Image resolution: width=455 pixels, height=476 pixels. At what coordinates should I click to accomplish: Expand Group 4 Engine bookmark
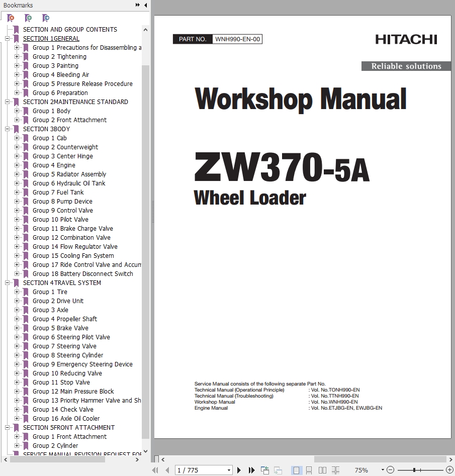(17, 165)
